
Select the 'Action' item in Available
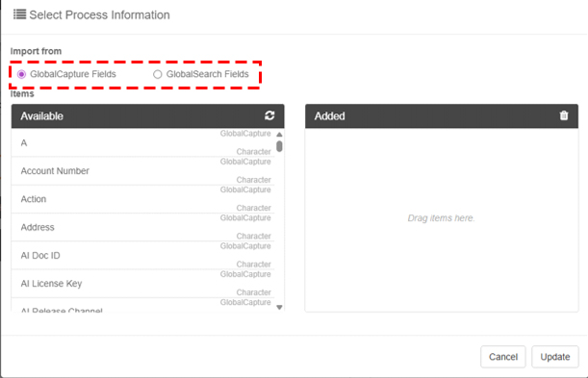pyautogui.click(x=142, y=199)
